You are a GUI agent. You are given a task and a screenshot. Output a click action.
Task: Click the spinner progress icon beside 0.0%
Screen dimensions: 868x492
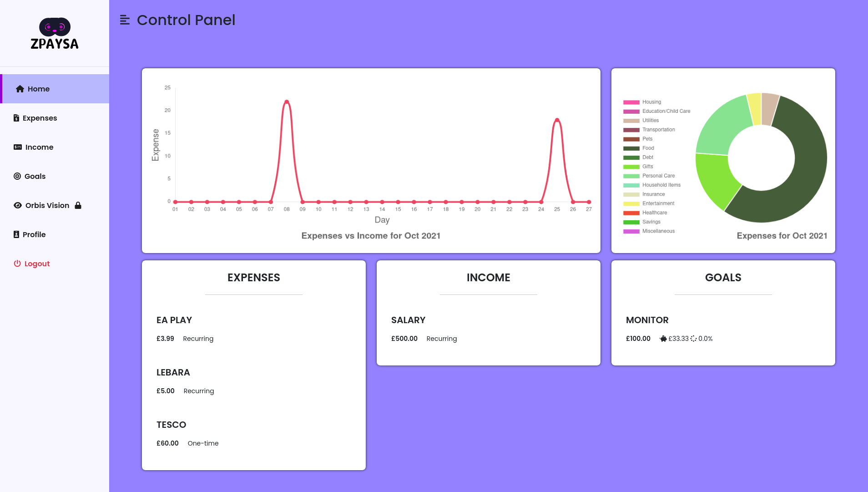coord(693,339)
